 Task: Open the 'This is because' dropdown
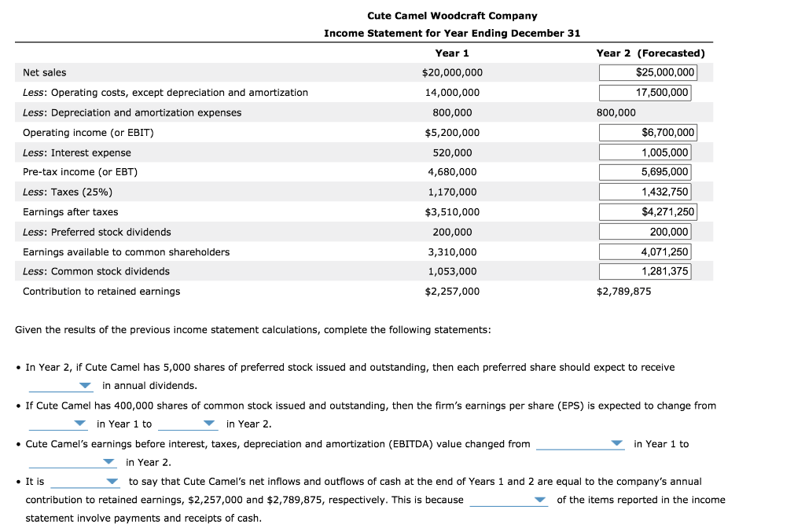[509, 500]
